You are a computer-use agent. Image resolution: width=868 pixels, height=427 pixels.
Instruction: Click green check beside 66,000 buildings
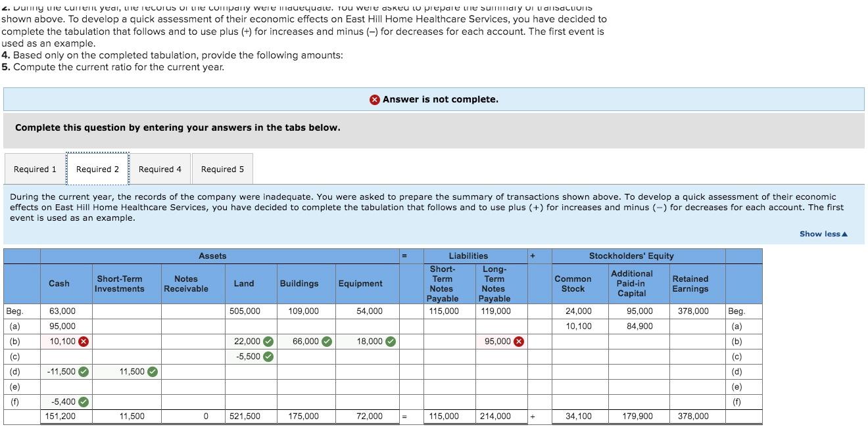click(327, 342)
